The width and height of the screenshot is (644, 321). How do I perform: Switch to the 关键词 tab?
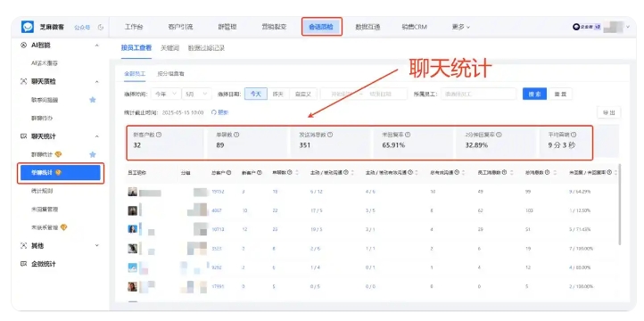169,48
